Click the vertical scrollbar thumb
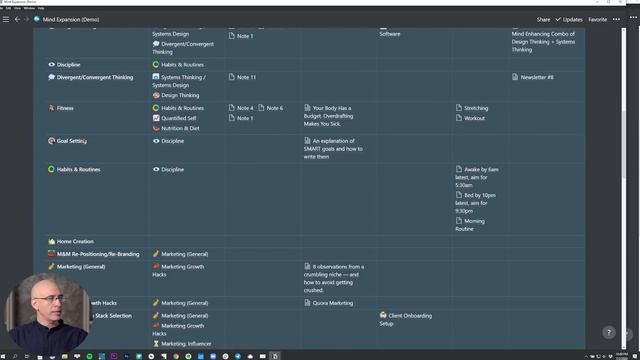Screen dimensions: 640x360 tap(623, 145)
